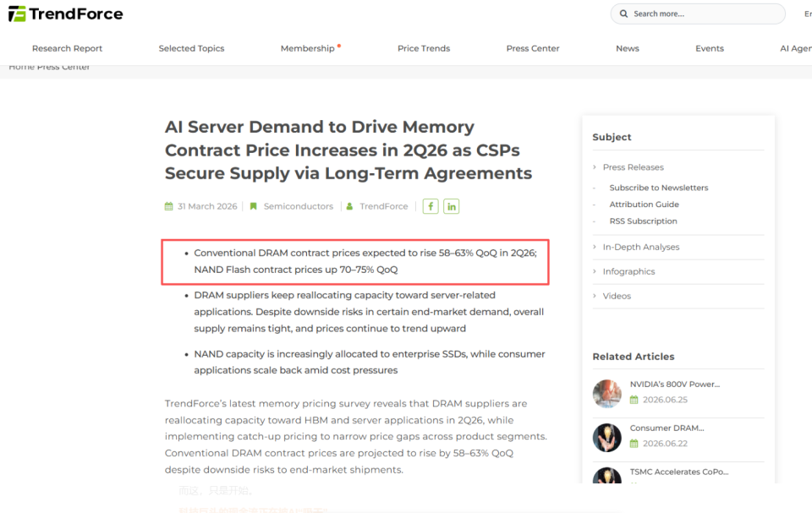Go to the Membership menu item
The height and width of the screenshot is (513, 812).
coord(308,48)
